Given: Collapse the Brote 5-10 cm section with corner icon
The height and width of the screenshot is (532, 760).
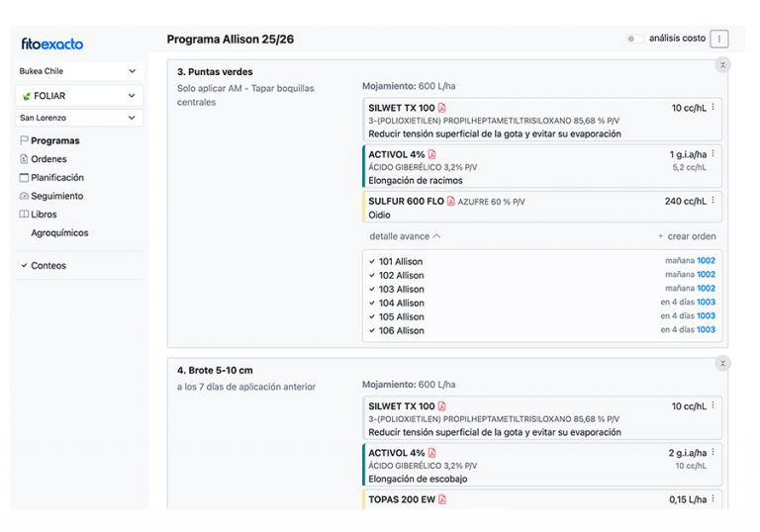Looking at the screenshot, I should (722, 364).
